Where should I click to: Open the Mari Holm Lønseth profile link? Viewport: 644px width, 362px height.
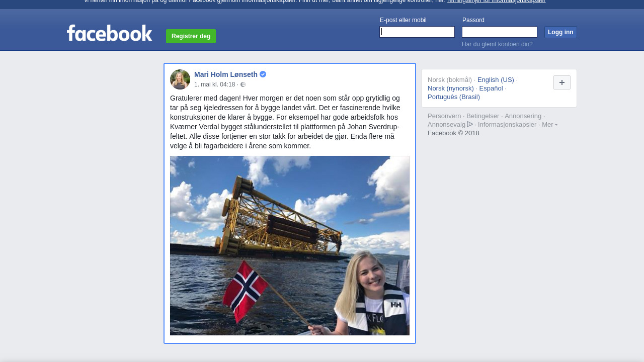pyautogui.click(x=226, y=74)
